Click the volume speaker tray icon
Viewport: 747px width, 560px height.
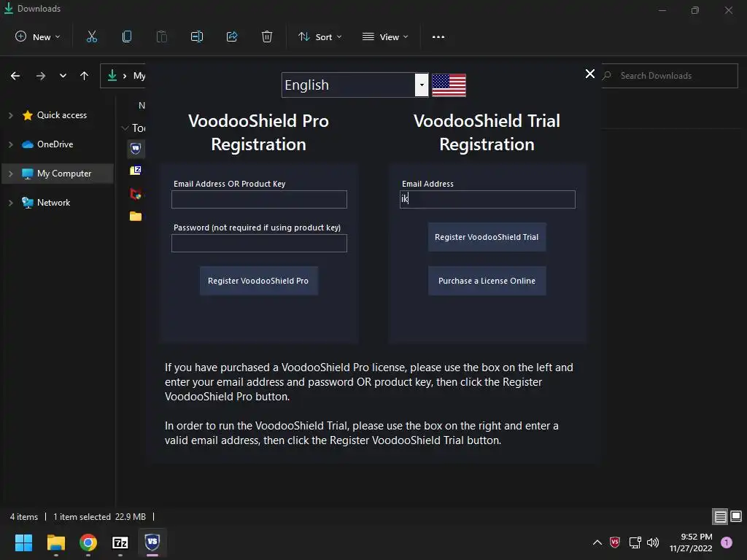653,542
